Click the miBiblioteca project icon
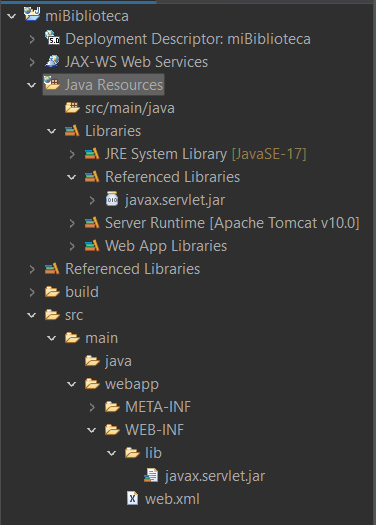The height and width of the screenshot is (525, 376). point(32,14)
